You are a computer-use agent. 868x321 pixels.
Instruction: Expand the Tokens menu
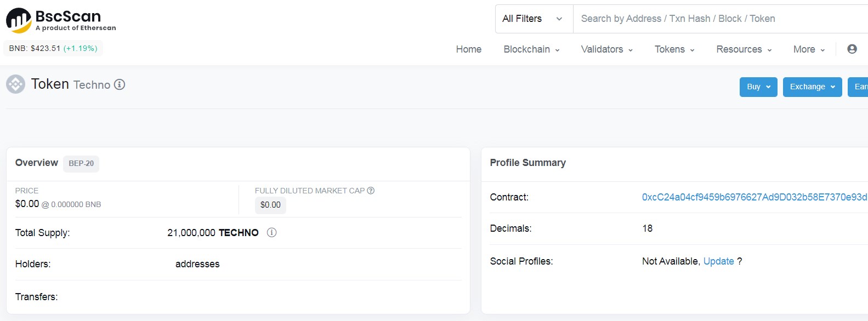point(674,49)
